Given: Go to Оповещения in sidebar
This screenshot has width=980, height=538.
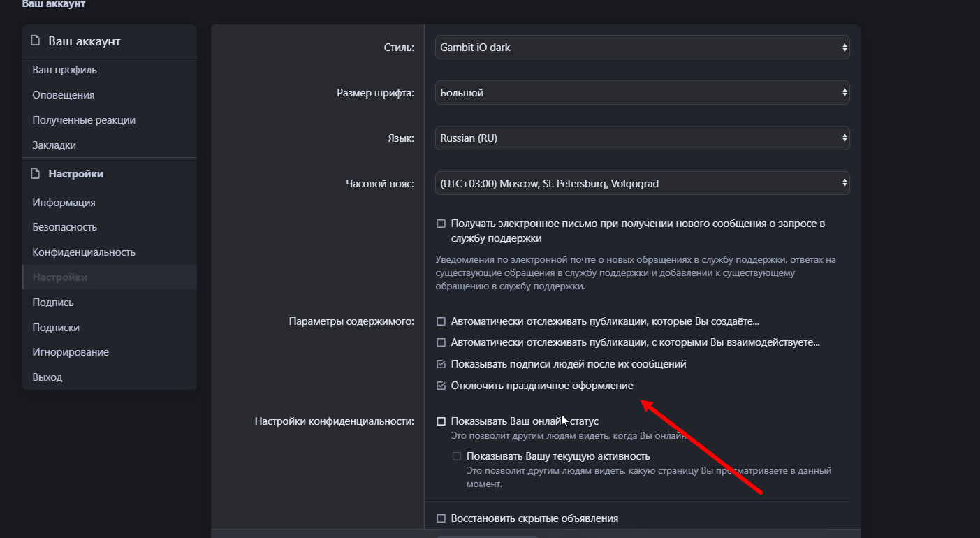Looking at the screenshot, I should [63, 95].
